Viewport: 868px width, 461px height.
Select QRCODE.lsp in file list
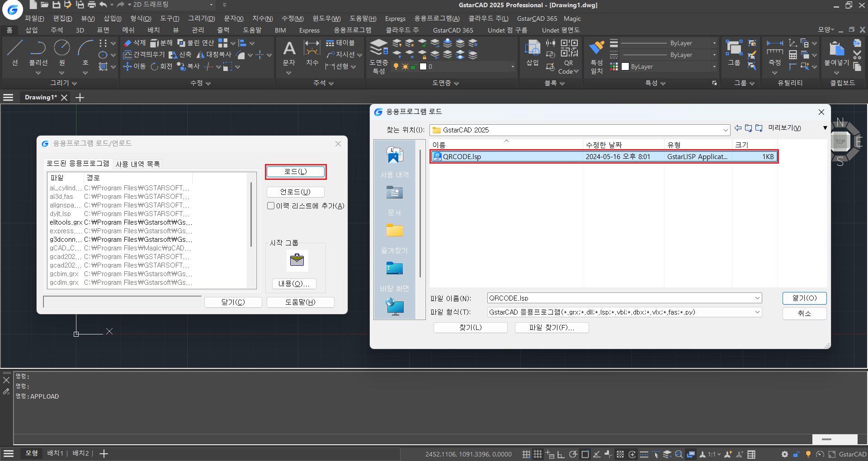(604, 157)
